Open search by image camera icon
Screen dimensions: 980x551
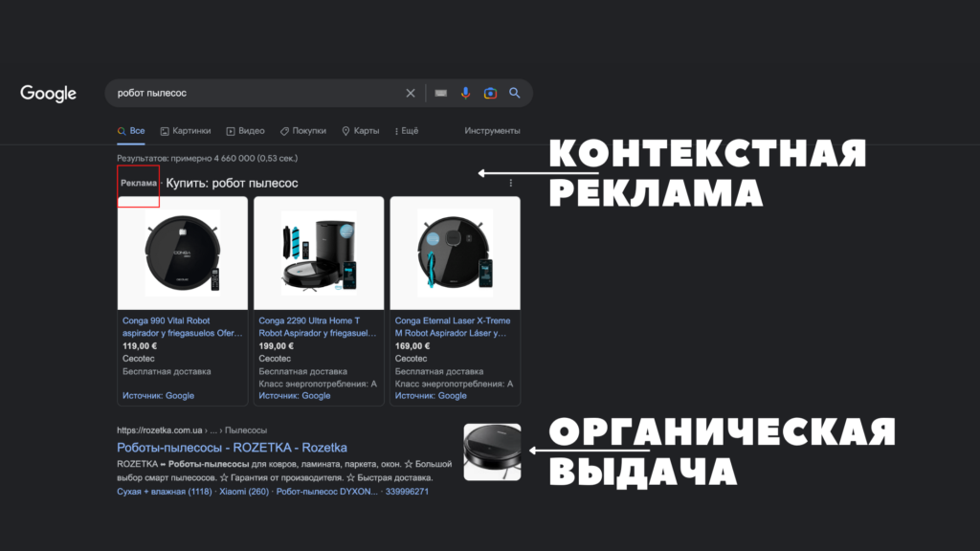(x=490, y=93)
